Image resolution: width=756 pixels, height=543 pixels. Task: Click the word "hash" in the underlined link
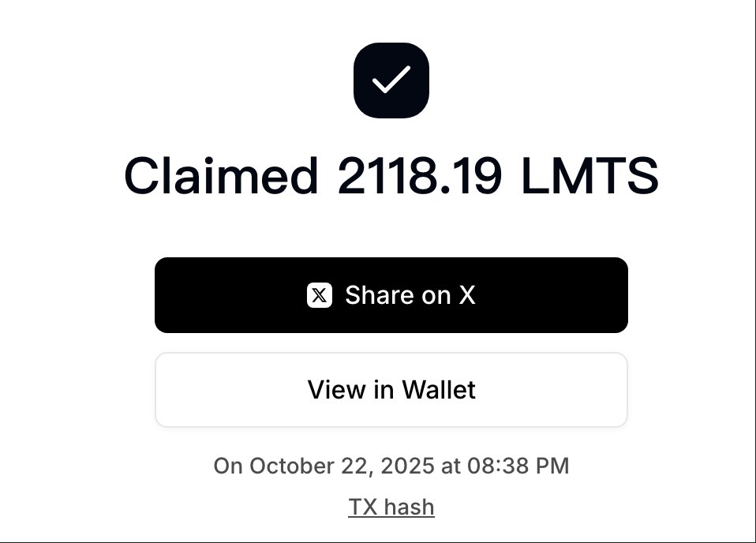point(410,507)
